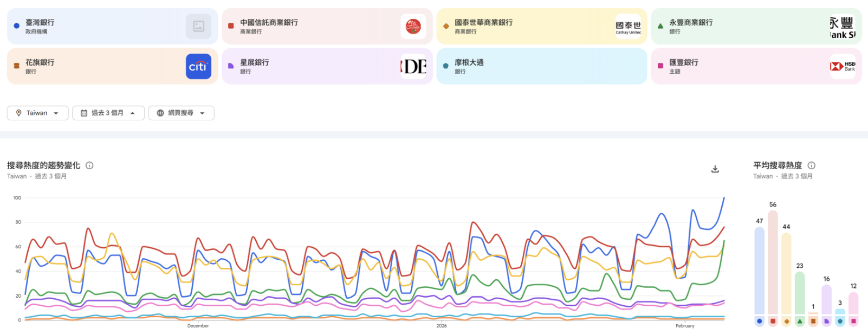Click the blue average bar labeled 47
This screenshot has width=868, height=334.
[x=759, y=270]
